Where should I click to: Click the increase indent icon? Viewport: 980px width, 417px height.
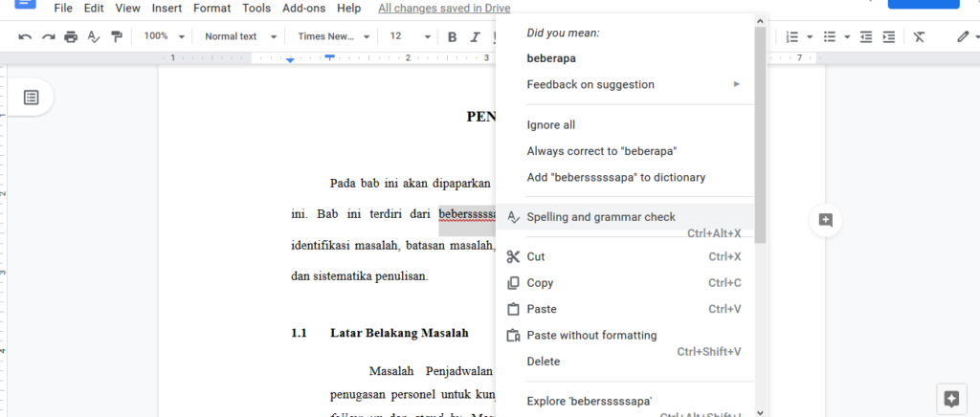coord(889,37)
